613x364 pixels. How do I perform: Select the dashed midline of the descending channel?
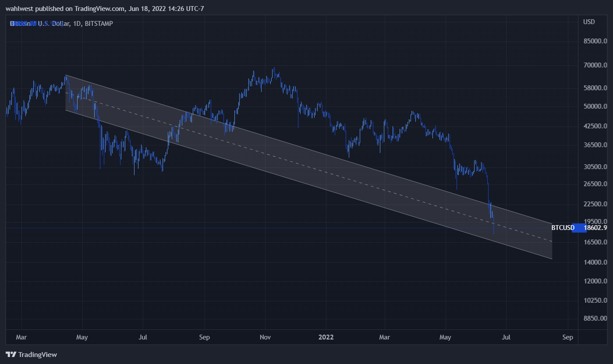308,167
